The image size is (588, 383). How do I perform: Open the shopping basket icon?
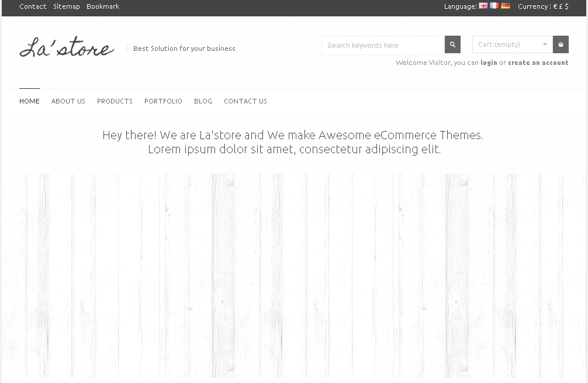(561, 45)
